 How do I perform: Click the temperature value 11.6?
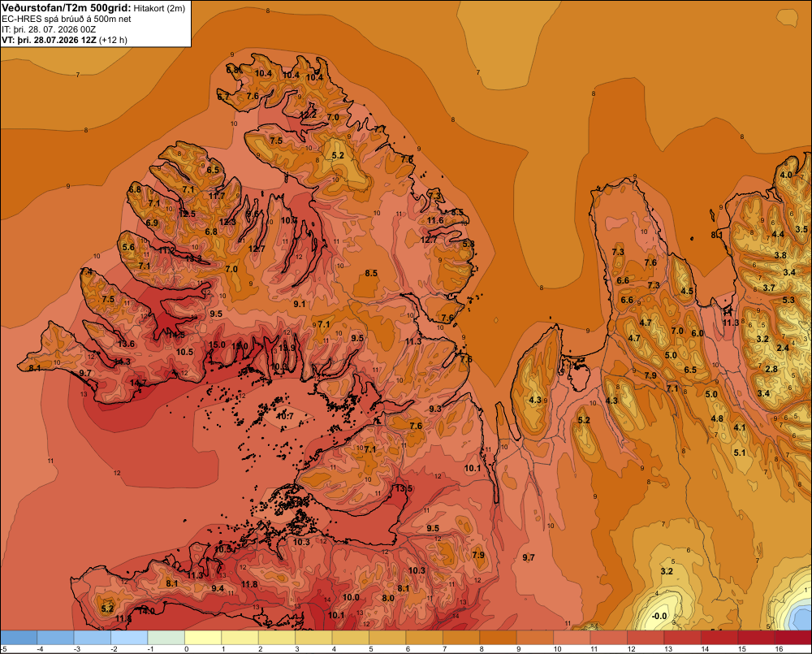[435, 220]
